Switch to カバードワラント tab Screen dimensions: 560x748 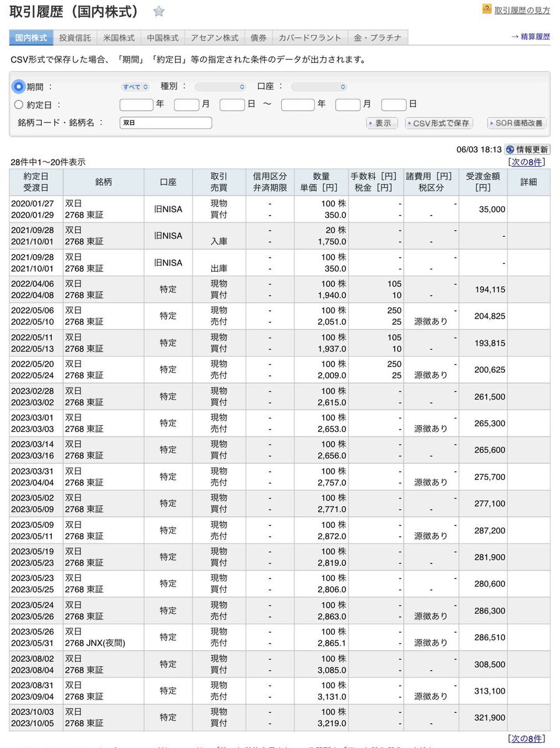(x=310, y=37)
